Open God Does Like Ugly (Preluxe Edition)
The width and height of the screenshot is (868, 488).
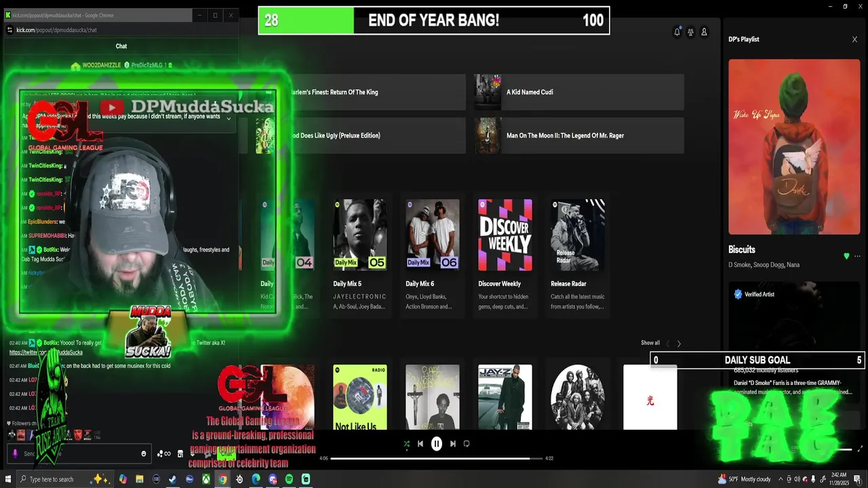point(361,136)
